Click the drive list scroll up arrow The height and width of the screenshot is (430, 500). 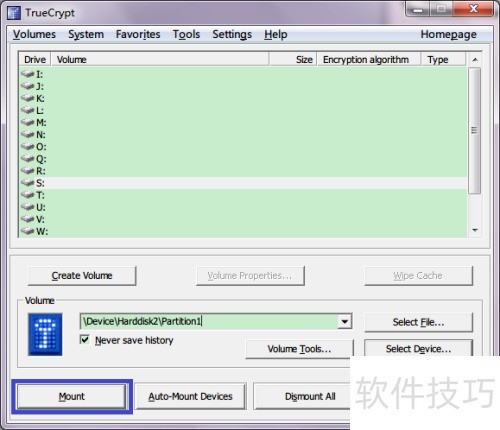pos(475,60)
